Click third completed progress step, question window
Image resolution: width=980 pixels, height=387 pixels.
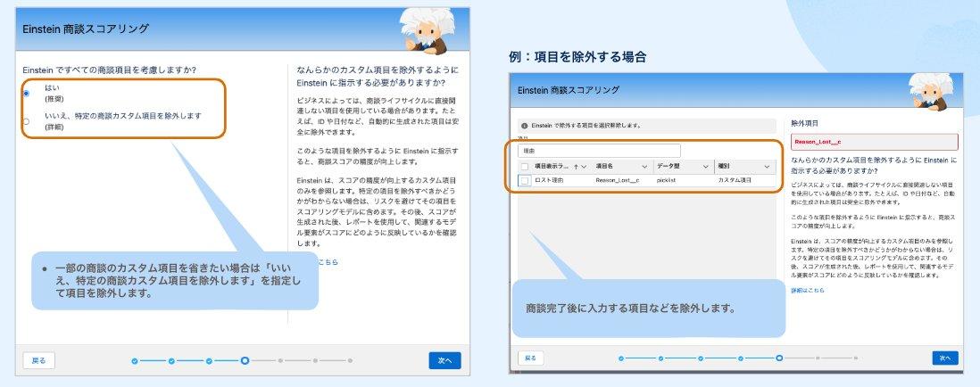coord(209,361)
